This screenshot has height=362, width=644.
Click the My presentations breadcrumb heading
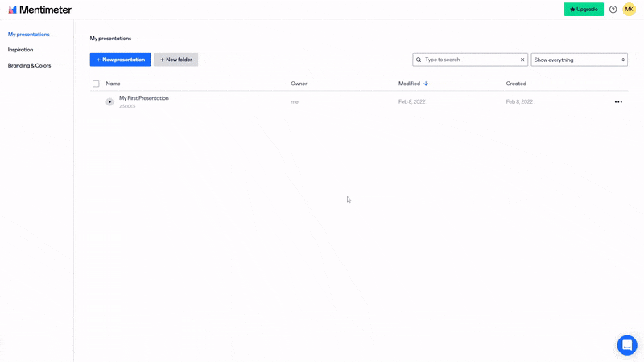(110, 39)
